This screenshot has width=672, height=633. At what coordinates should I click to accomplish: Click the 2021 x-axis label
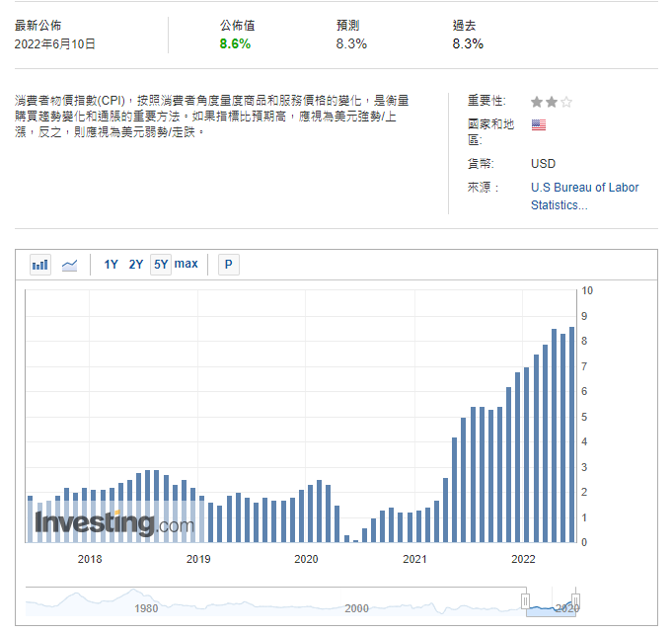pos(414,559)
